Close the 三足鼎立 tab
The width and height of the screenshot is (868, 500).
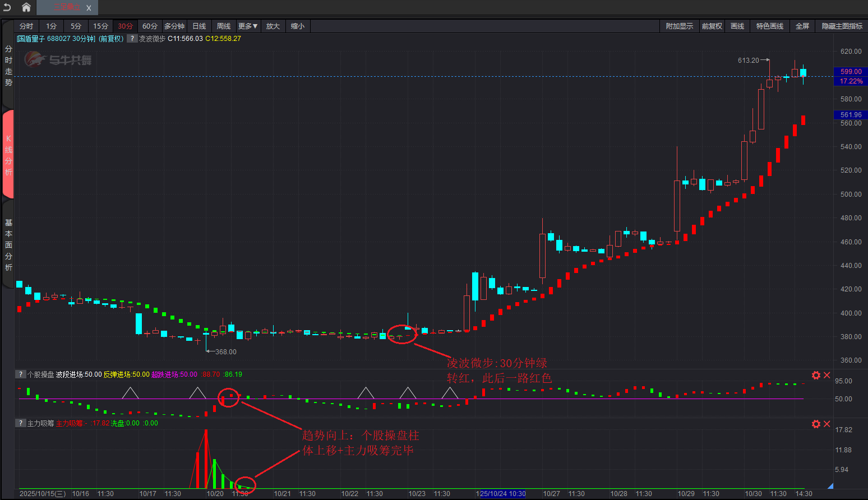click(89, 8)
